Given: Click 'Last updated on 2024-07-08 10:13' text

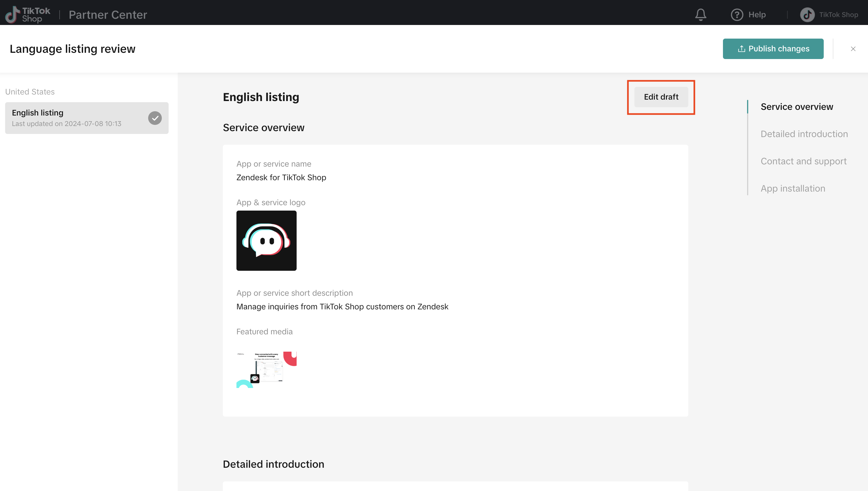Looking at the screenshot, I should 66,124.
